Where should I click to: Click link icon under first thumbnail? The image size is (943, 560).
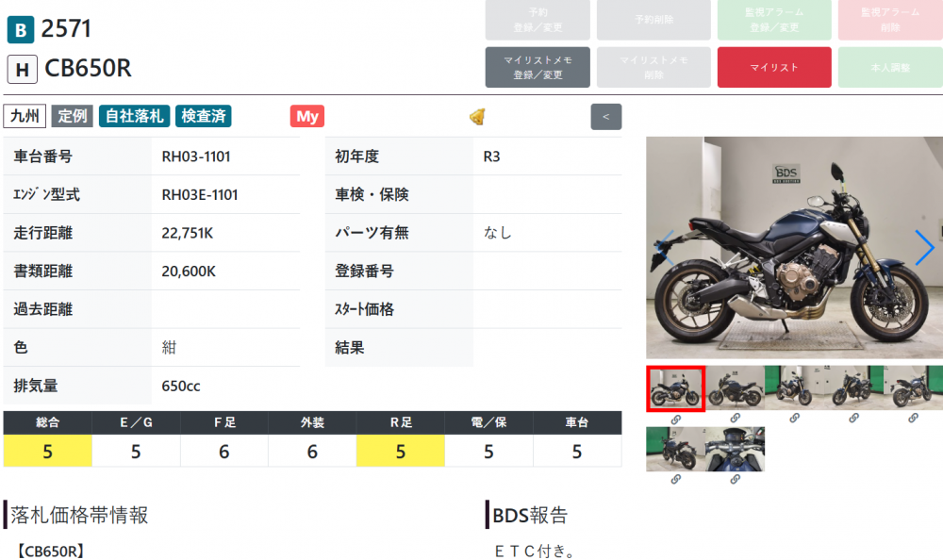676,419
